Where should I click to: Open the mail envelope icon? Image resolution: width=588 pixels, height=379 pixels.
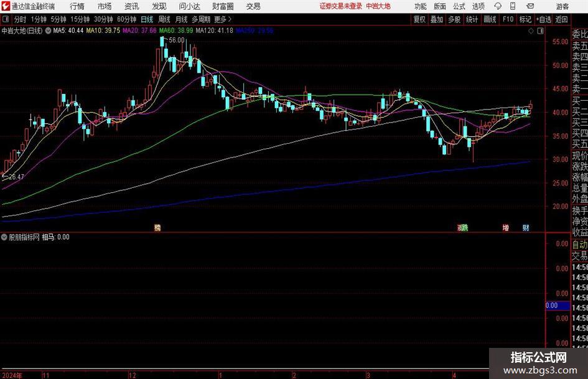pos(530,6)
